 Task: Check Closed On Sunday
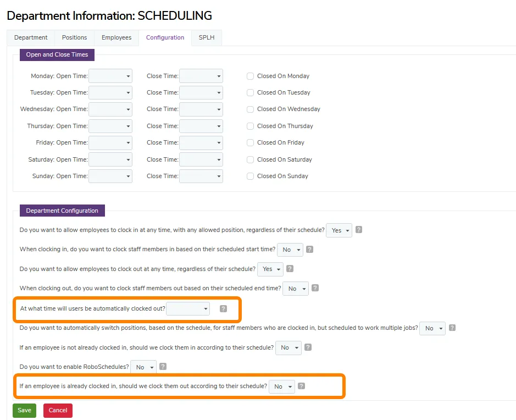251,176
